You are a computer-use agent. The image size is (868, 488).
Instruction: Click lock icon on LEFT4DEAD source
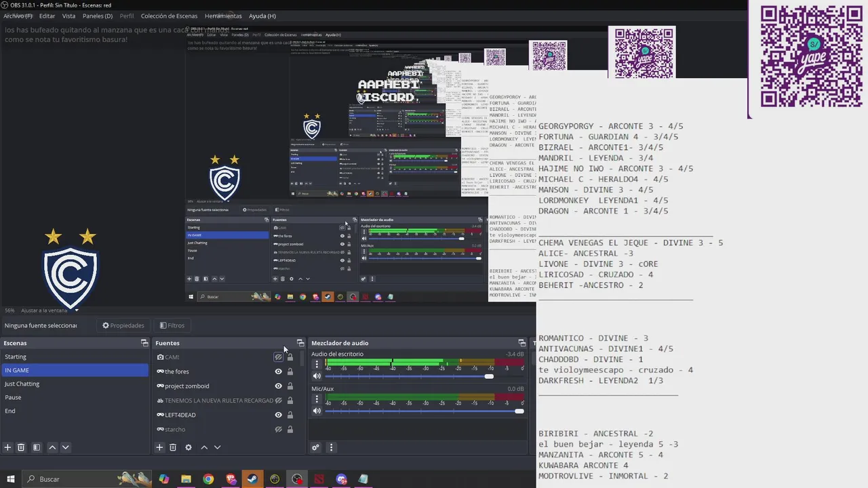coord(290,415)
